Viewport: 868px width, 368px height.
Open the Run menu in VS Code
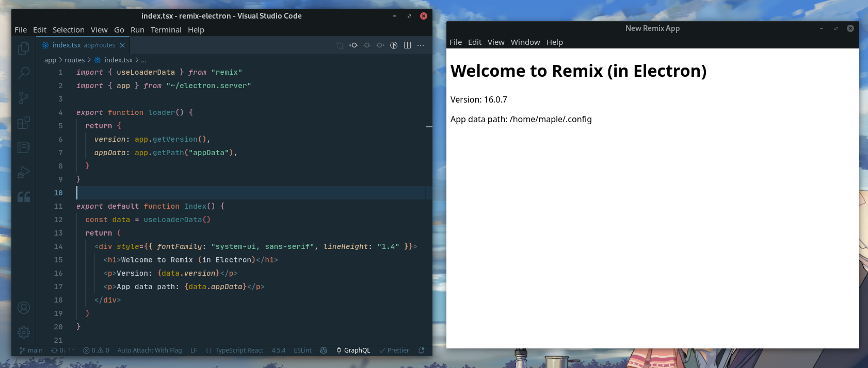(137, 30)
